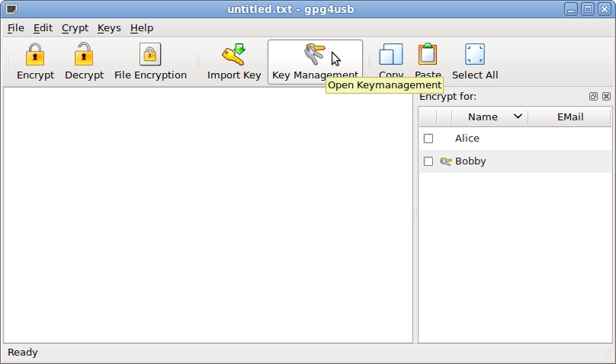
Task: Close the gpg4usb window
Action: 605,9
